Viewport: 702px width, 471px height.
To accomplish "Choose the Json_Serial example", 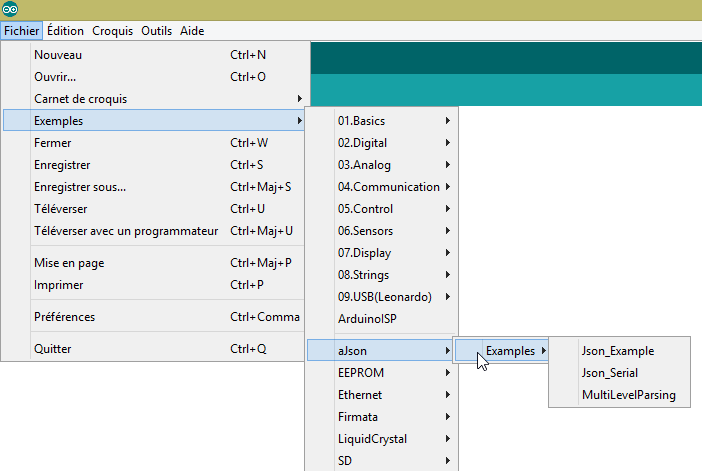I will (611, 373).
